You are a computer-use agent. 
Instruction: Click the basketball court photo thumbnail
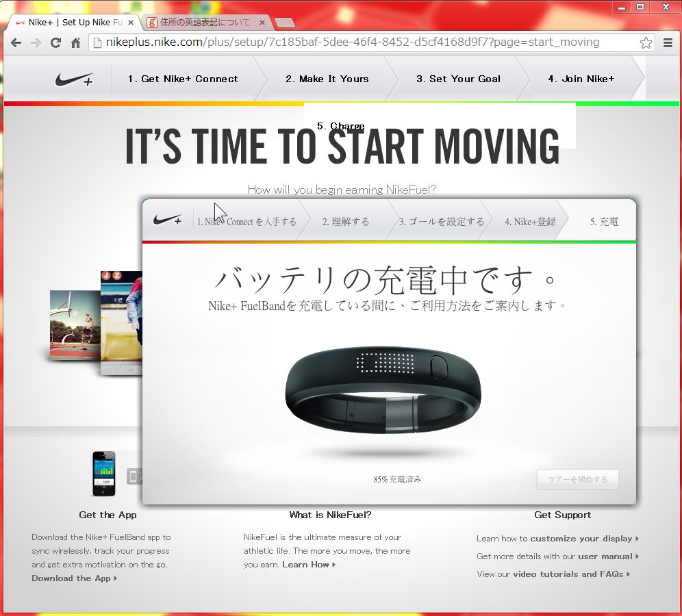75,324
